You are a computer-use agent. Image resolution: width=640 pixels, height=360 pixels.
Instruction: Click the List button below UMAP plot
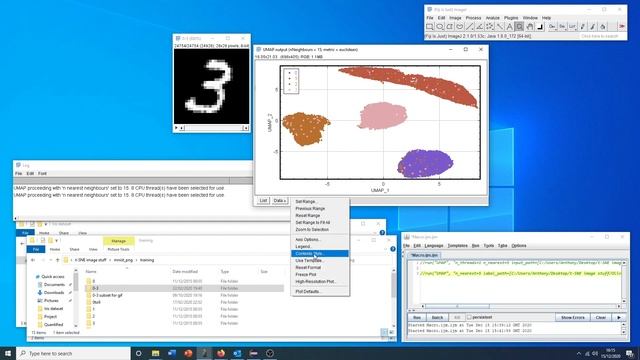pyautogui.click(x=263, y=200)
